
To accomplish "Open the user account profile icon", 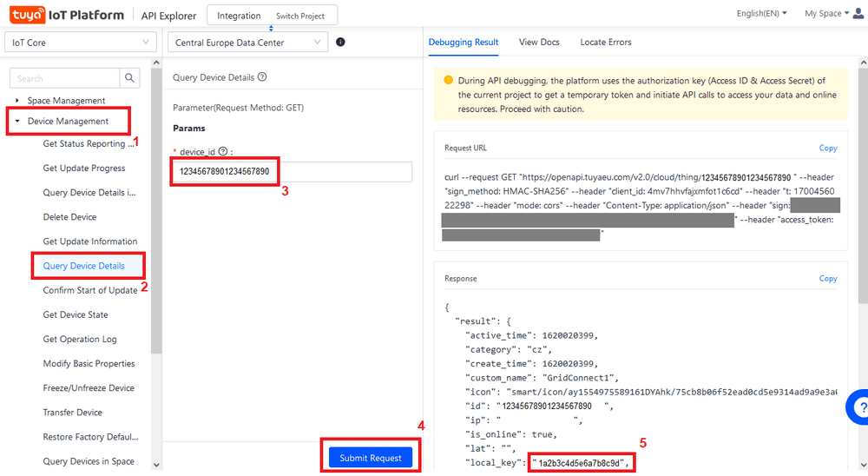I will (858, 13).
